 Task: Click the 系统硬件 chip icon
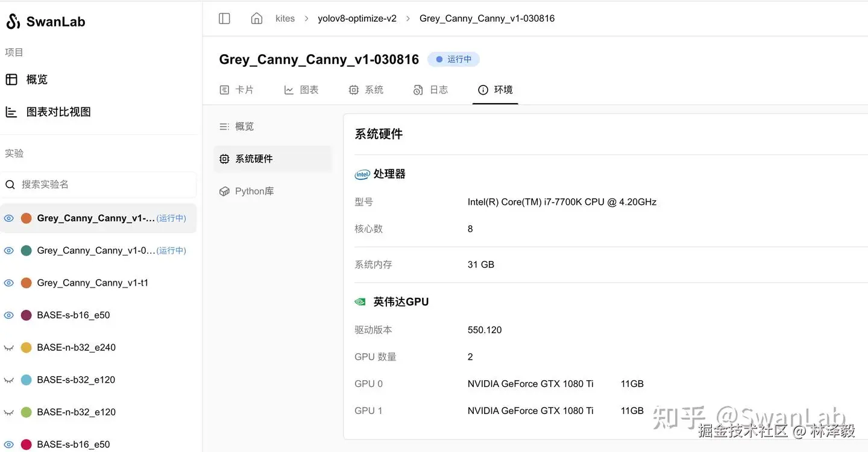point(224,159)
